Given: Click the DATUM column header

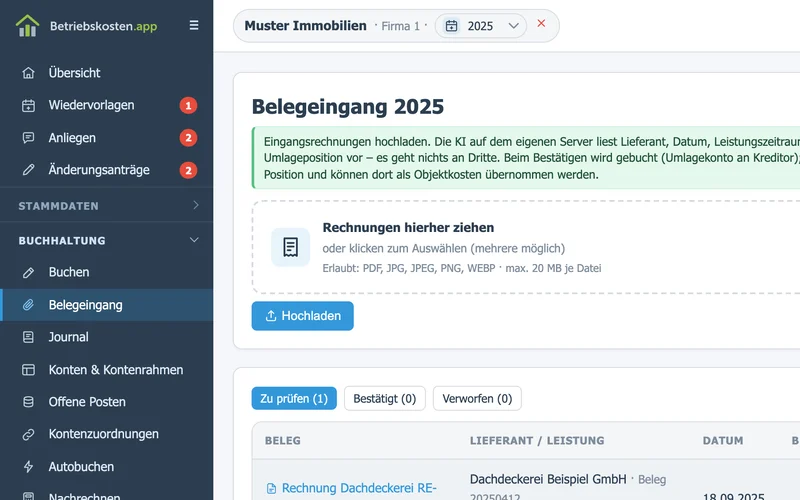Looking at the screenshot, I should click(722, 441).
